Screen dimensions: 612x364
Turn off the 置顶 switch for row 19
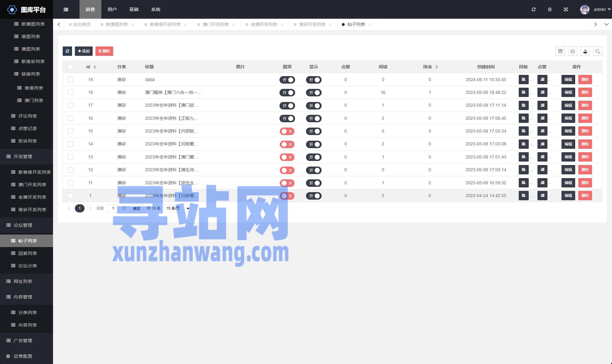click(x=287, y=80)
